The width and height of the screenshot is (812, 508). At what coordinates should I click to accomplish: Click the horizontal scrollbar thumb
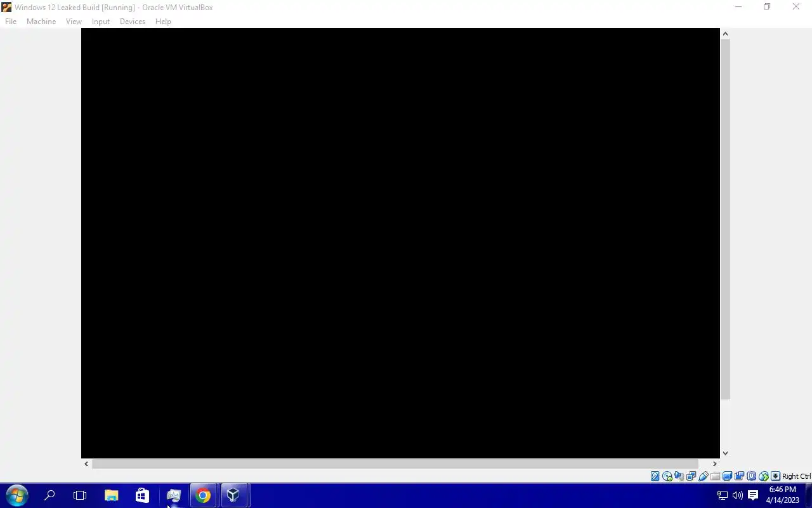pyautogui.click(x=395, y=464)
